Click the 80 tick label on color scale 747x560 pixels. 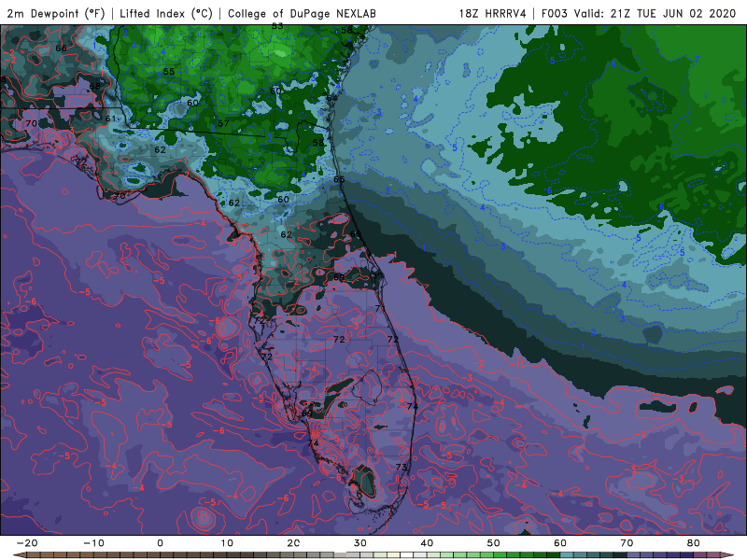pos(694,543)
